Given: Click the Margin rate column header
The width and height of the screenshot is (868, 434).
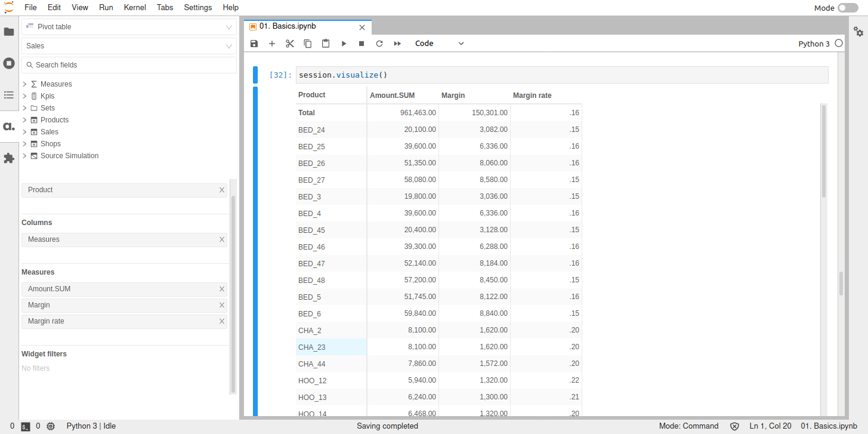Looking at the screenshot, I should tap(546, 96).
